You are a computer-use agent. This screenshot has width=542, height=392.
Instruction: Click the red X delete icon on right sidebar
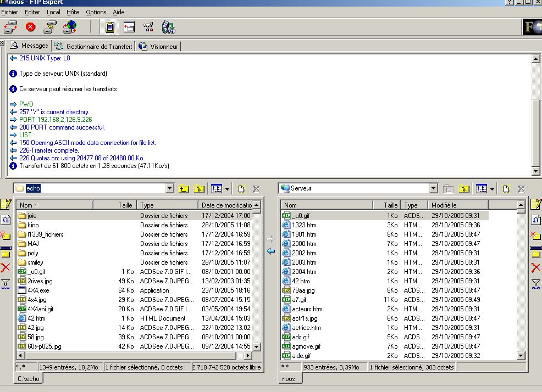(535, 268)
